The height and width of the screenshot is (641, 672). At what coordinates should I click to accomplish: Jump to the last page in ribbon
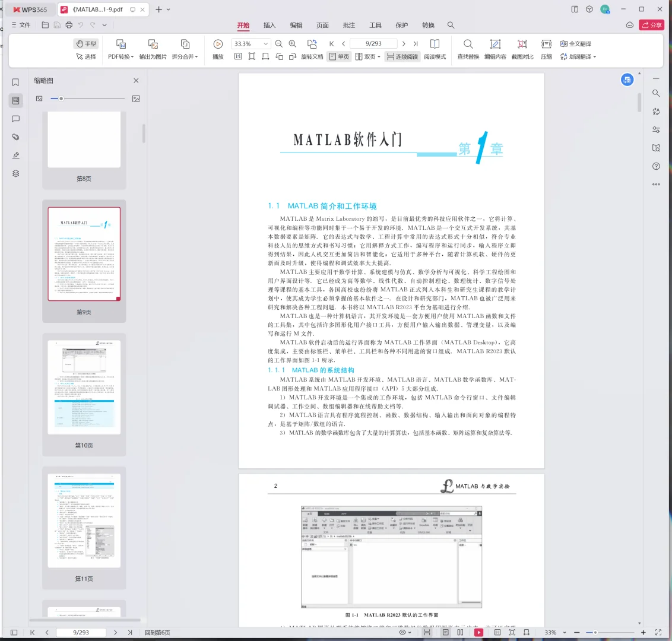pos(416,44)
